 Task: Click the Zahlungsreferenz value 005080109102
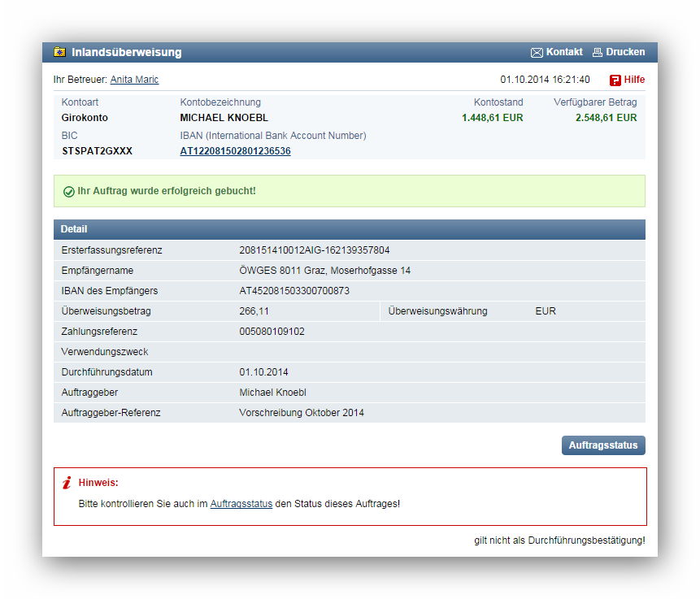272,331
